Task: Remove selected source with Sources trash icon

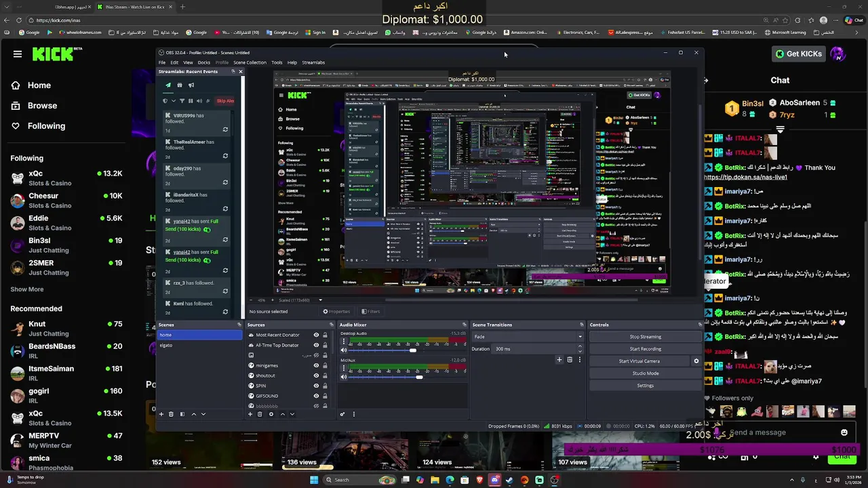Action: [x=260, y=414]
